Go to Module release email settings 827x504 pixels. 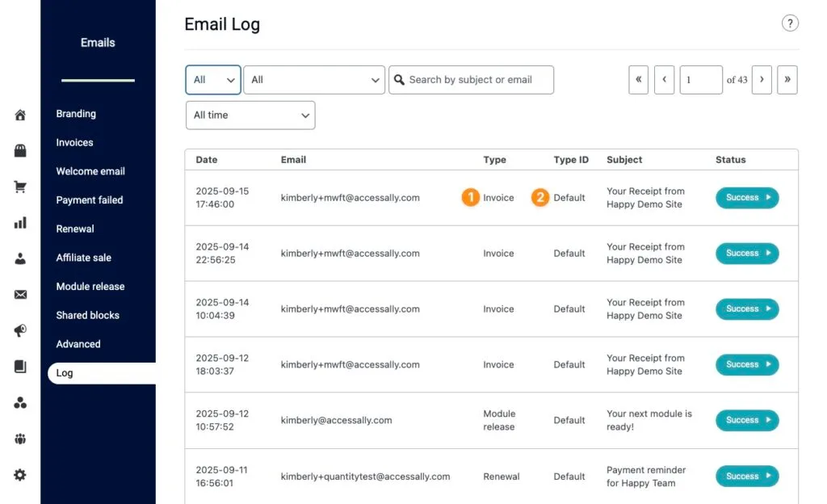point(90,287)
